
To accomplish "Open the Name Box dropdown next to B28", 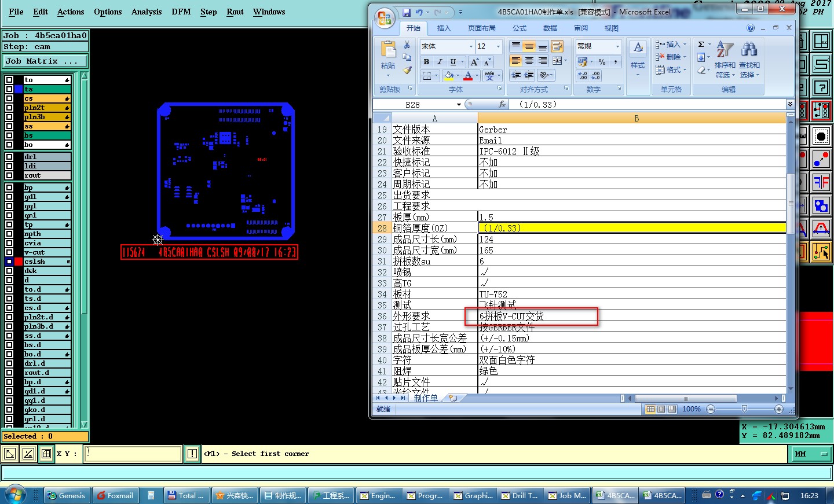I will point(459,105).
